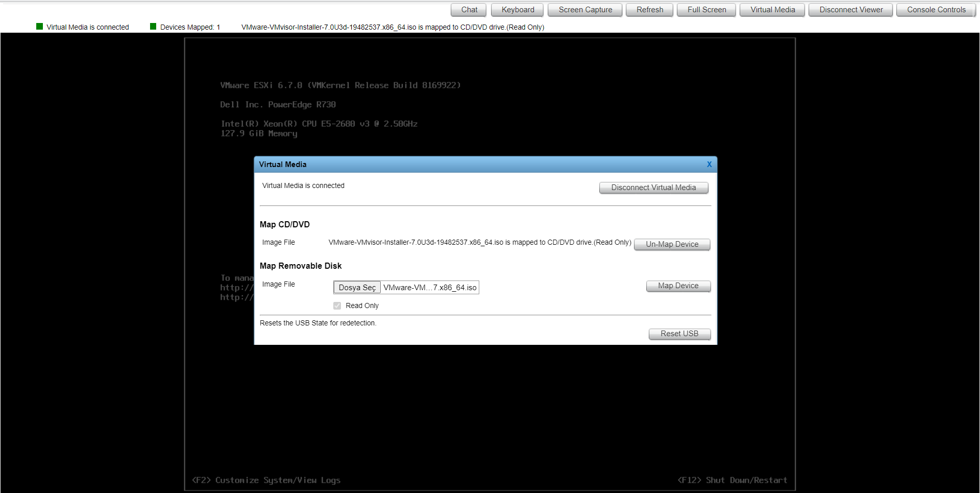The height and width of the screenshot is (493, 980).
Task: Click the Screen Capture button
Action: click(x=585, y=10)
